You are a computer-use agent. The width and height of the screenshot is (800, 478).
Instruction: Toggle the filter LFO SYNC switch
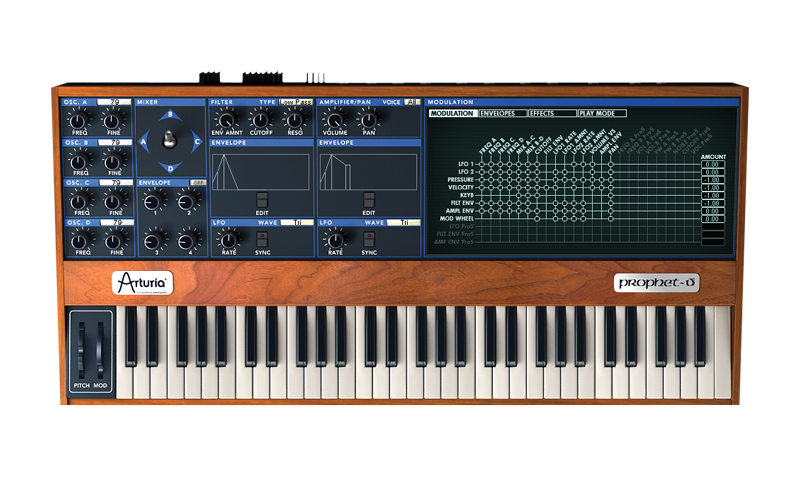coord(262,239)
